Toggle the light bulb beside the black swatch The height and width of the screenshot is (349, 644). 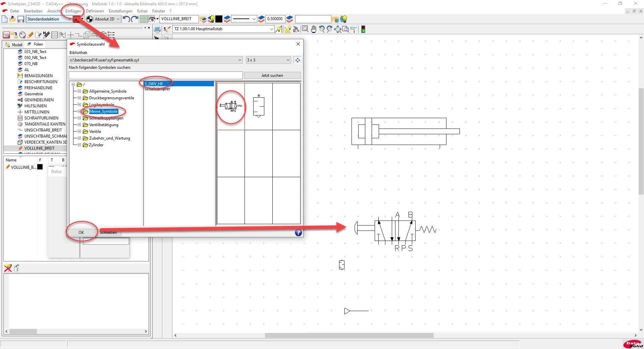point(211,19)
